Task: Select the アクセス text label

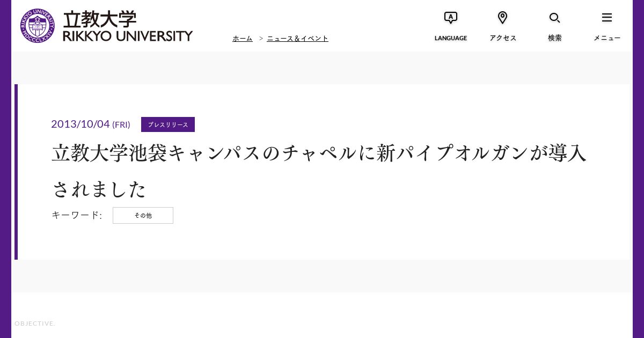Action: click(x=503, y=38)
